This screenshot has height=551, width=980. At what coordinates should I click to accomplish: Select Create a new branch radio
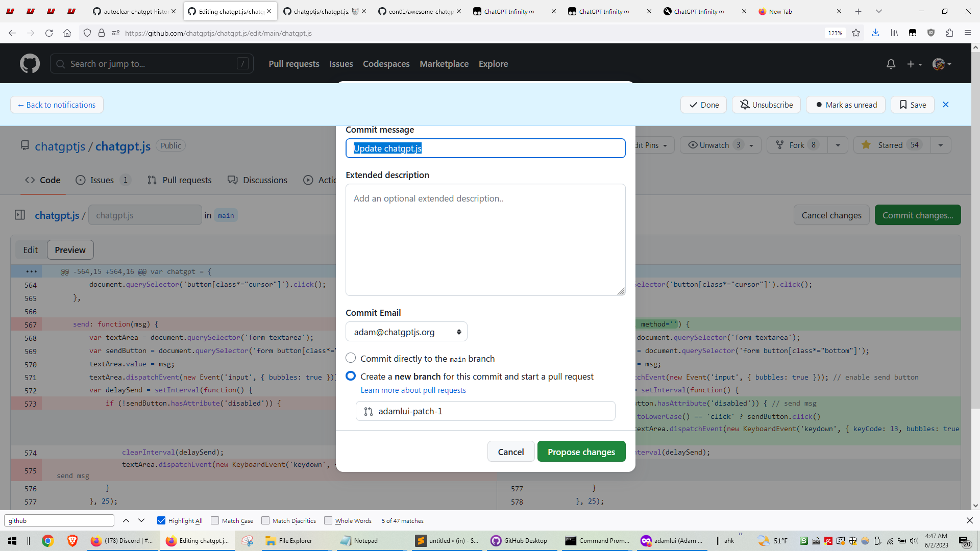point(351,375)
